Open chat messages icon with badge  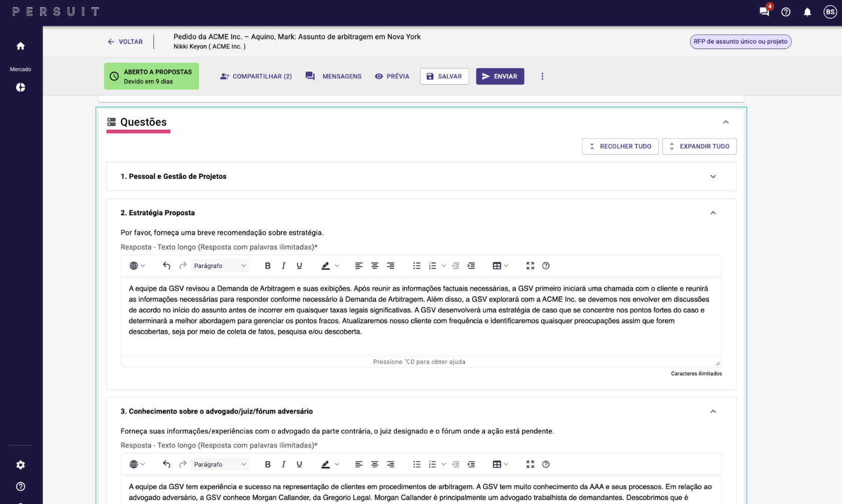click(765, 11)
